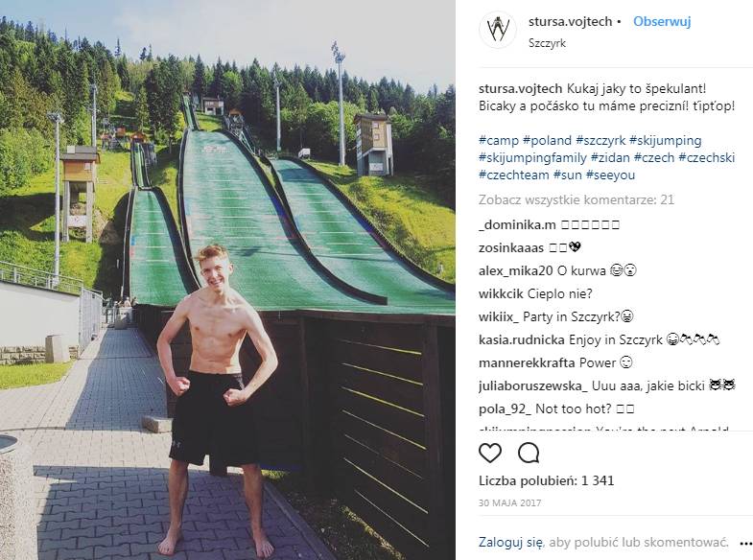Open the #skijumpingfamily hashtag
Viewport: 753px width, 560px height.
tap(532, 158)
